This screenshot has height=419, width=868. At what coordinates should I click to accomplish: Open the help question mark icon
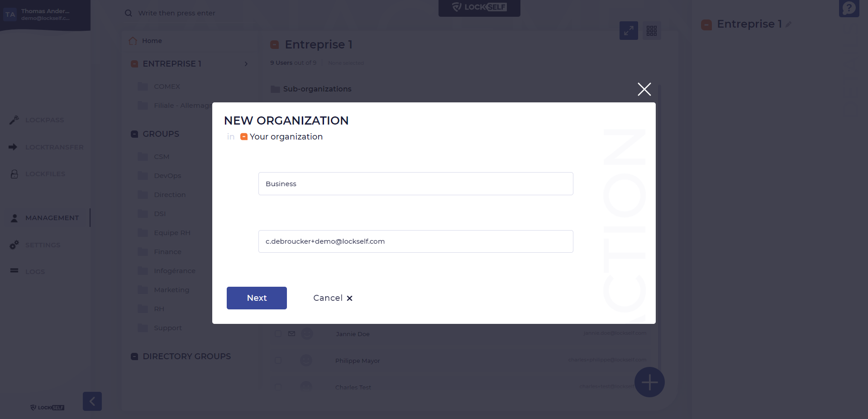click(849, 8)
